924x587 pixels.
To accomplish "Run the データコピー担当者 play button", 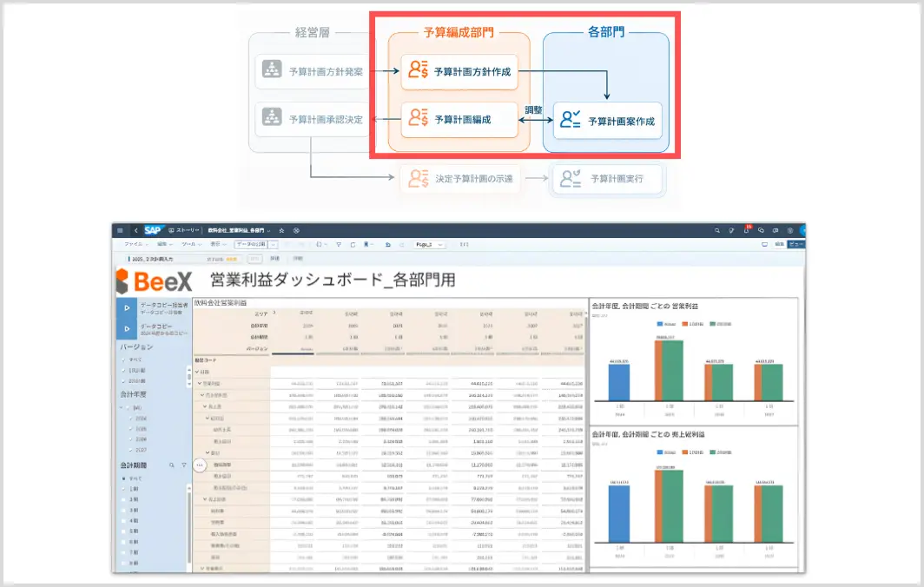I will 127,307.
